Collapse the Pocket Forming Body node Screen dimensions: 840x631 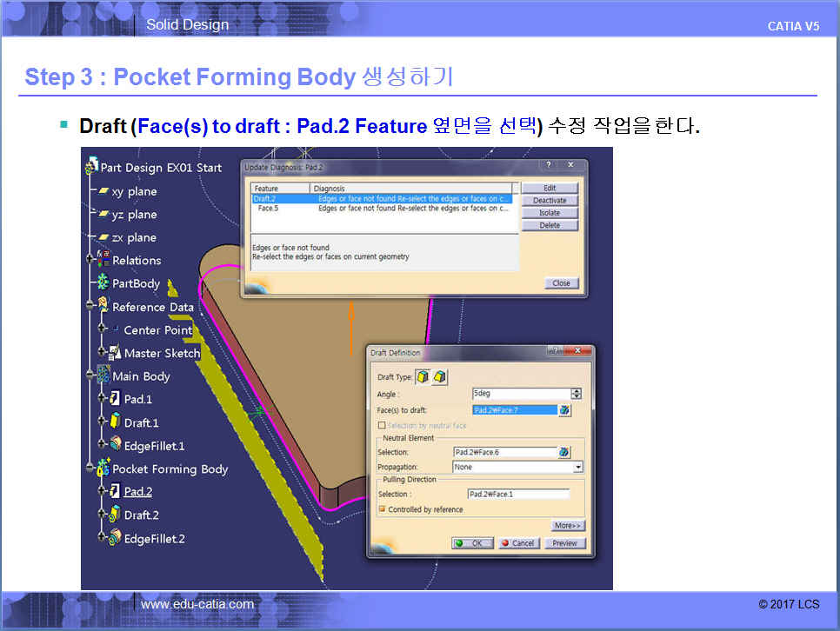pos(89,468)
